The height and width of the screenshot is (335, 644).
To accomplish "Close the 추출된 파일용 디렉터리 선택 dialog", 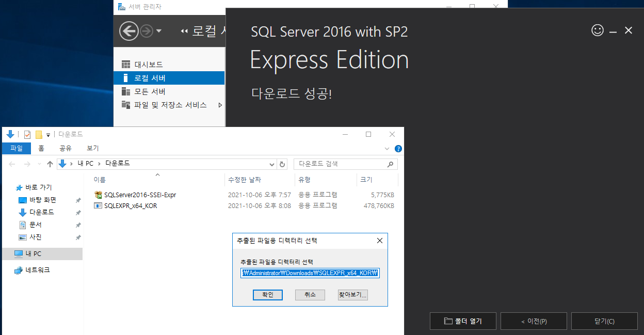I will tap(380, 241).
